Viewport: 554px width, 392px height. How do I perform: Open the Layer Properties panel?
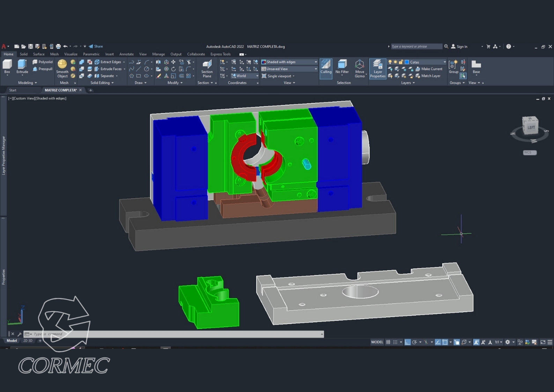[378, 68]
